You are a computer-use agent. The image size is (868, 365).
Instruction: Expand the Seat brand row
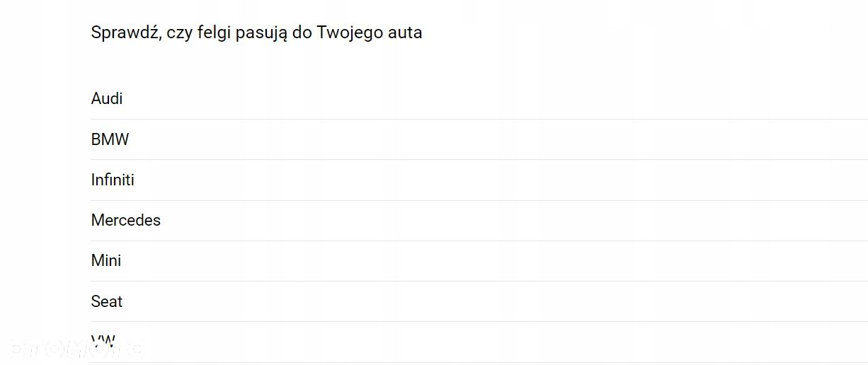(x=479, y=301)
